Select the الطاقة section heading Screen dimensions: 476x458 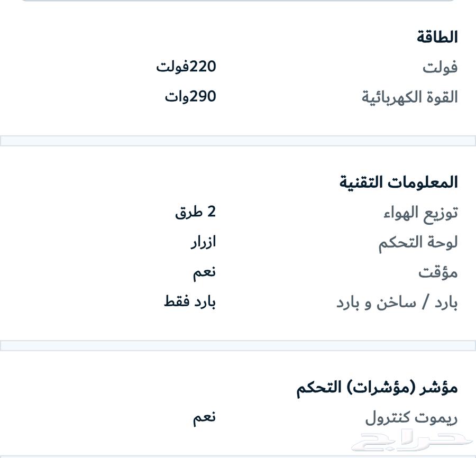pyautogui.click(x=437, y=38)
